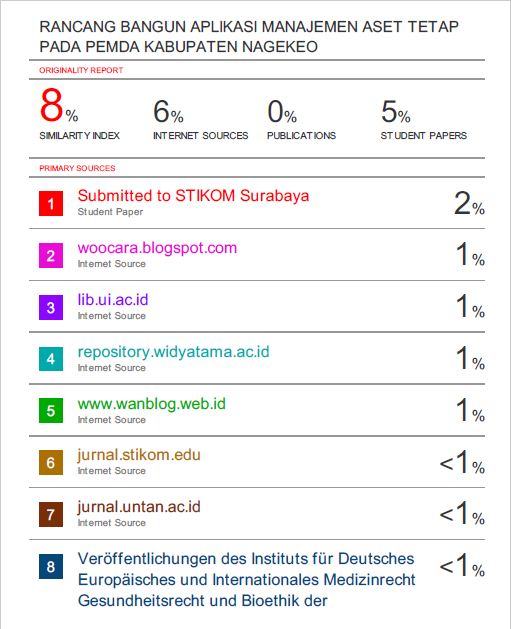Screen dimensions: 511x629
Task: Click the magenta source number 2 badge
Action: (51, 256)
